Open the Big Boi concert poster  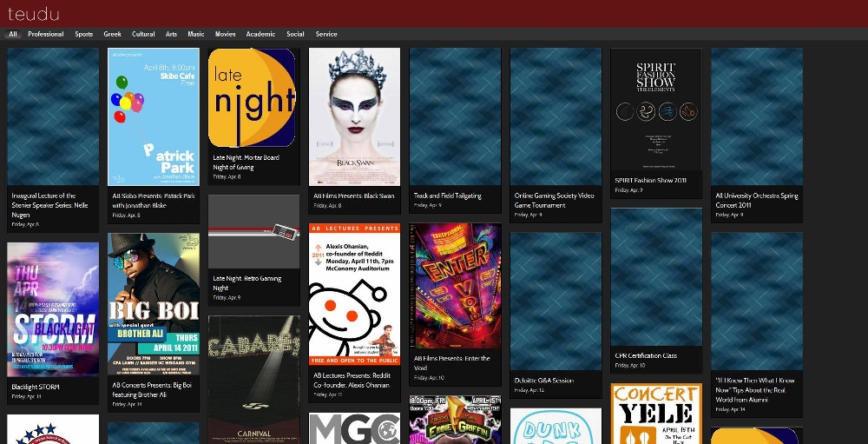(154, 304)
